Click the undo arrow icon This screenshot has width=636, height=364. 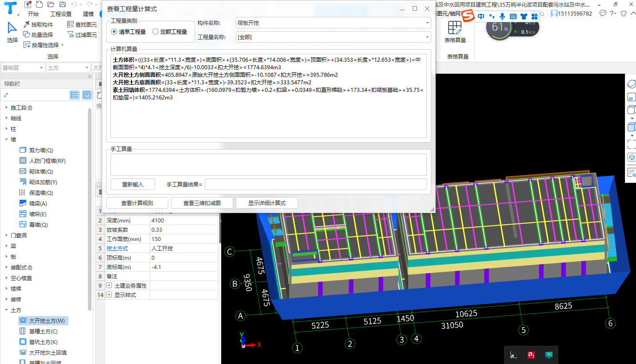74,4
